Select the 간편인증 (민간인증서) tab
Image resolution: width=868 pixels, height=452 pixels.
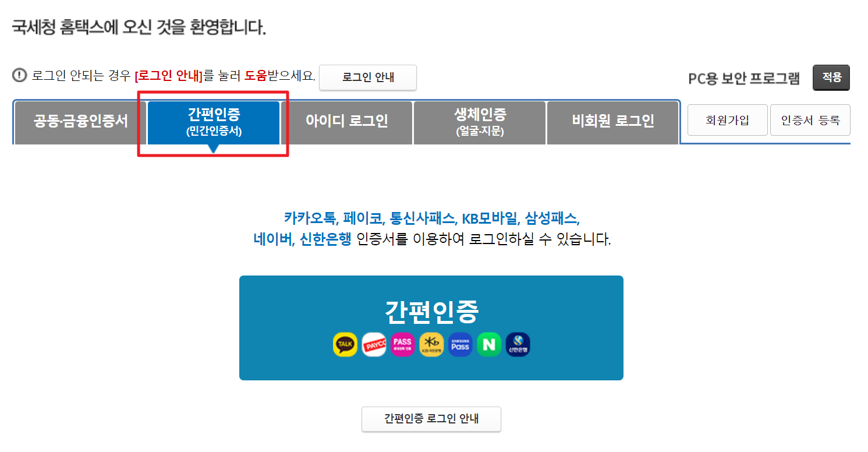[214, 122]
